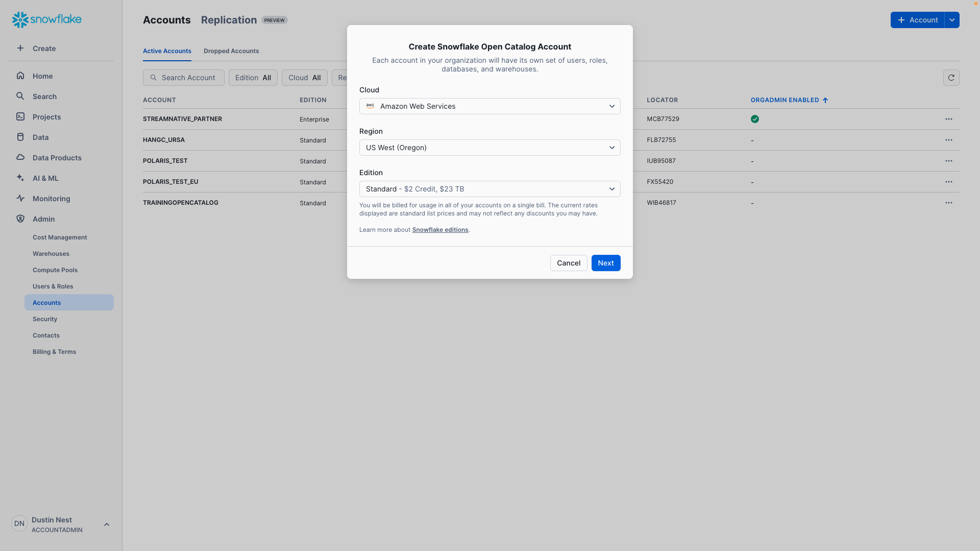Open the AI & ML section
Image resolution: width=980 pixels, height=551 pixels.
click(20, 178)
